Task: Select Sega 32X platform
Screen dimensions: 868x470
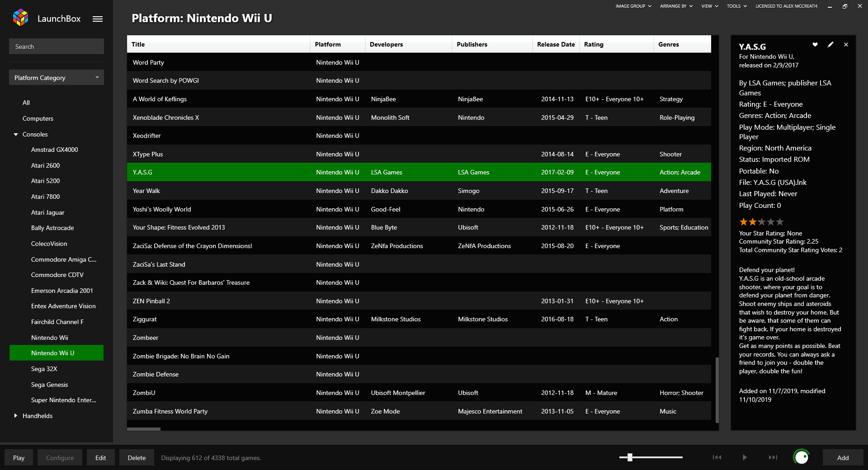Action: coord(44,369)
